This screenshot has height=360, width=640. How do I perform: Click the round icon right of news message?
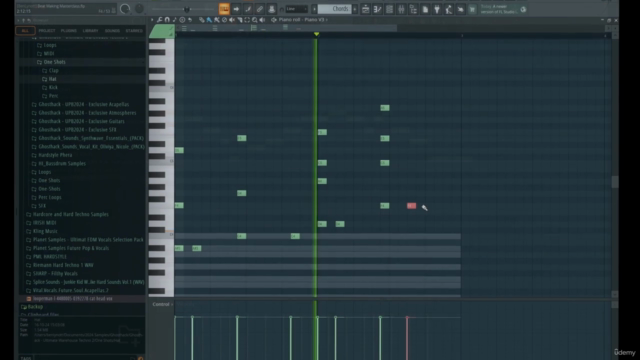[x=523, y=9]
